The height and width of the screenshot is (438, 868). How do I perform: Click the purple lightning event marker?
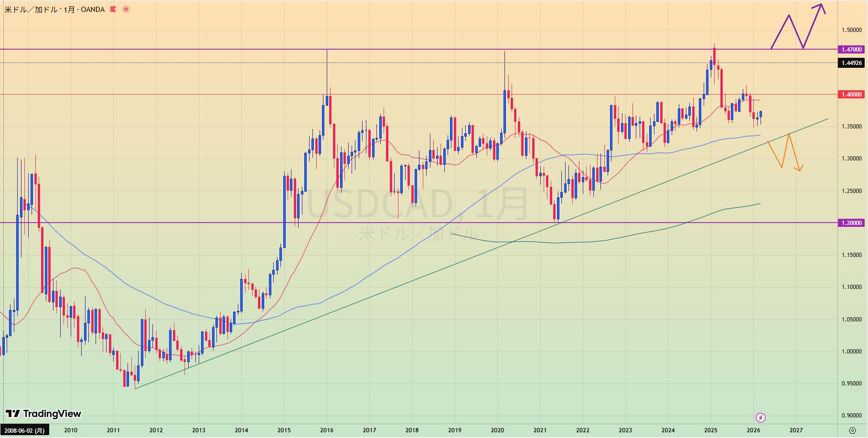(x=761, y=418)
